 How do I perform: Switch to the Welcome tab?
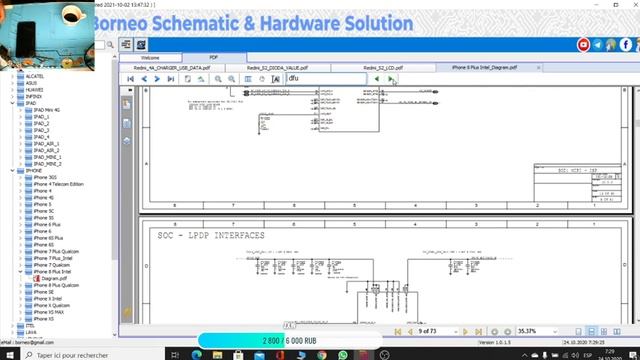click(x=150, y=58)
